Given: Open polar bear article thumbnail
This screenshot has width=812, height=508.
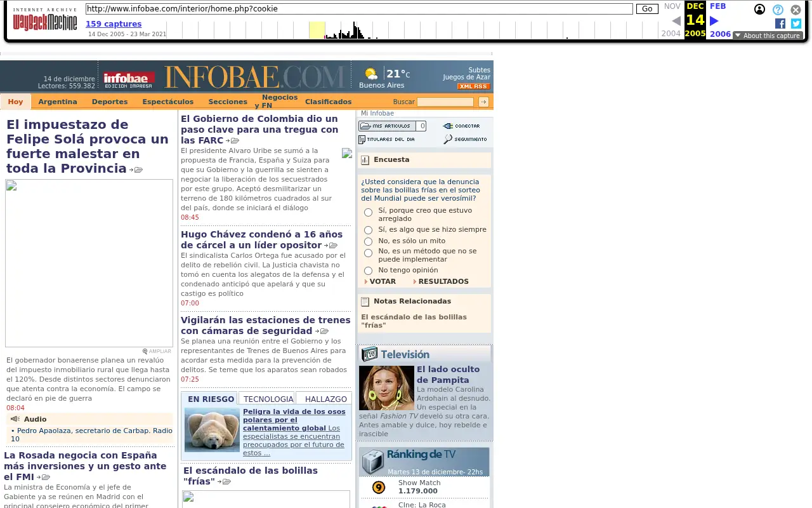Looking at the screenshot, I should click(x=212, y=429).
